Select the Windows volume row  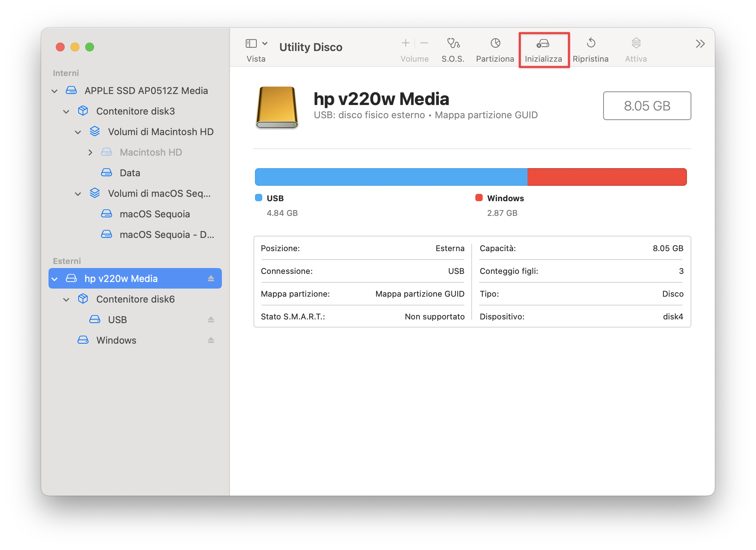pyautogui.click(x=135, y=340)
